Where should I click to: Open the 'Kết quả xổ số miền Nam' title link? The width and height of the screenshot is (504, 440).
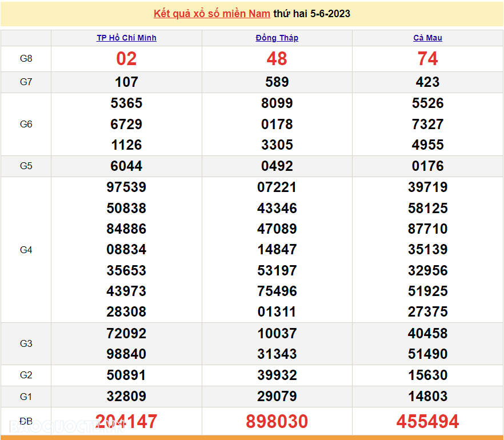212,14
